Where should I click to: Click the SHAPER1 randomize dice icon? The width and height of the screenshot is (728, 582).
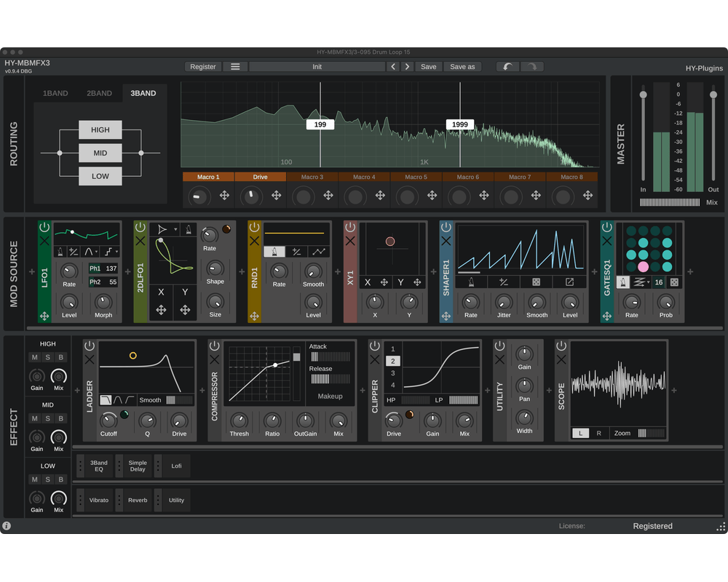tap(537, 282)
